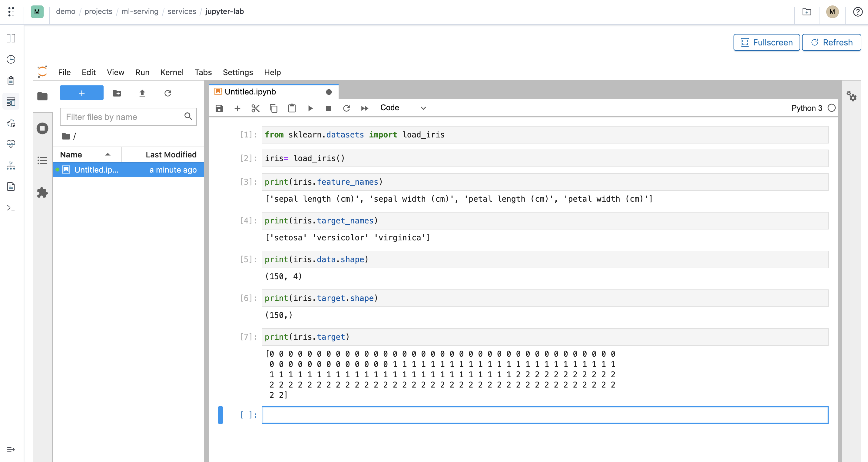This screenshot has height=462, width=868.
Task: Open the clock history sidebar icon
Action: 11,59
